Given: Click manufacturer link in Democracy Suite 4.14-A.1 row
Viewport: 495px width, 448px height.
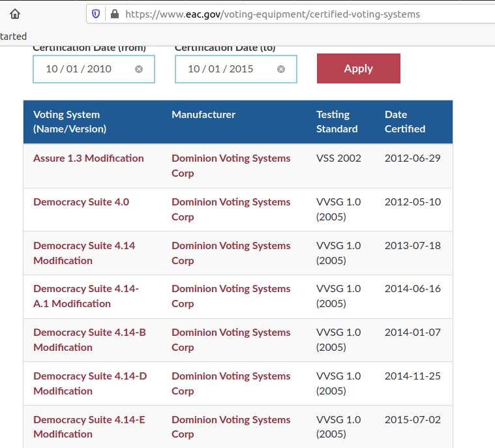Looking at the screenshot, I should point(231,296).
